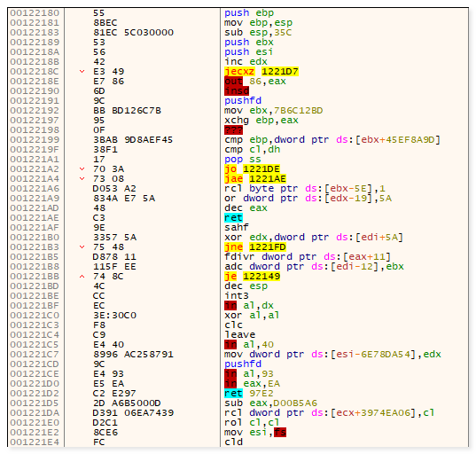Click the jump arrow beside bytes E3 49

coord(82,72)
